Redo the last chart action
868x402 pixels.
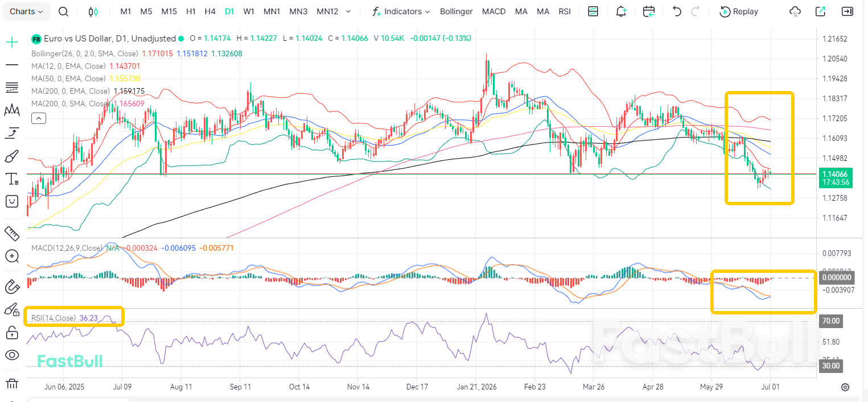click(695, 11)
